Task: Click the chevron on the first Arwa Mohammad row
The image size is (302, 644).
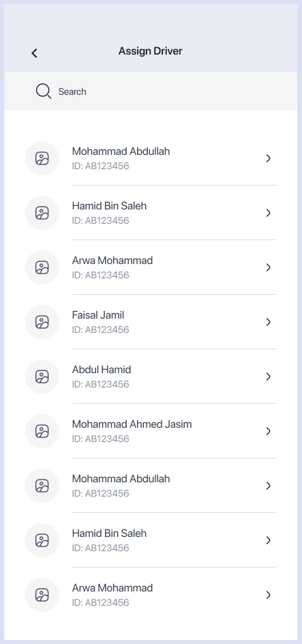Action: pos(269,267)
